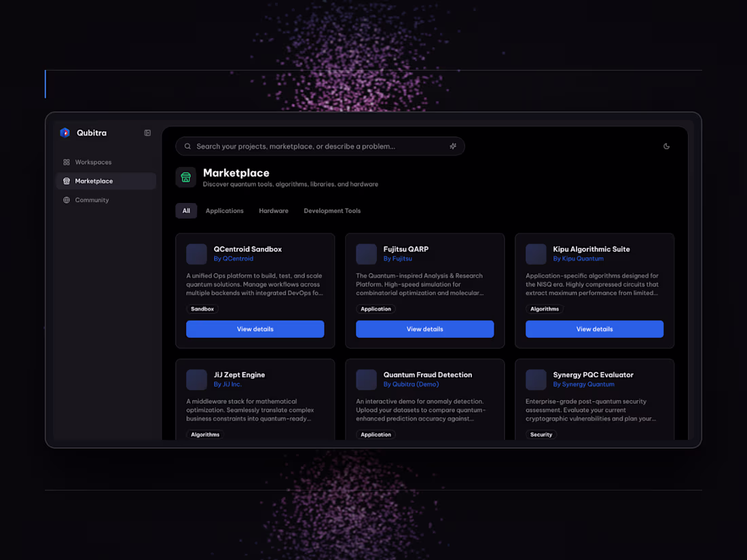Viewport: 747px width, 560px height.
Task: Click the Marketplace store icon in sidebar
Action: 67,181
